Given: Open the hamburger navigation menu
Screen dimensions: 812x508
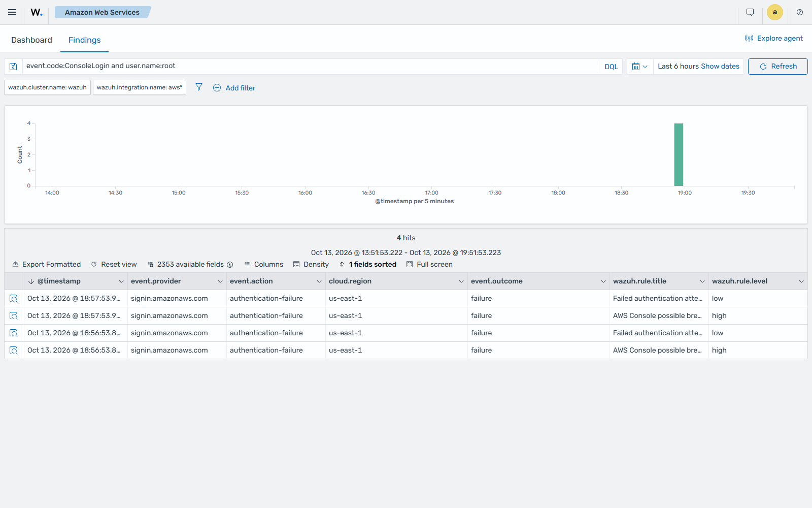Looking at the screenshot, I should (12, 12).
